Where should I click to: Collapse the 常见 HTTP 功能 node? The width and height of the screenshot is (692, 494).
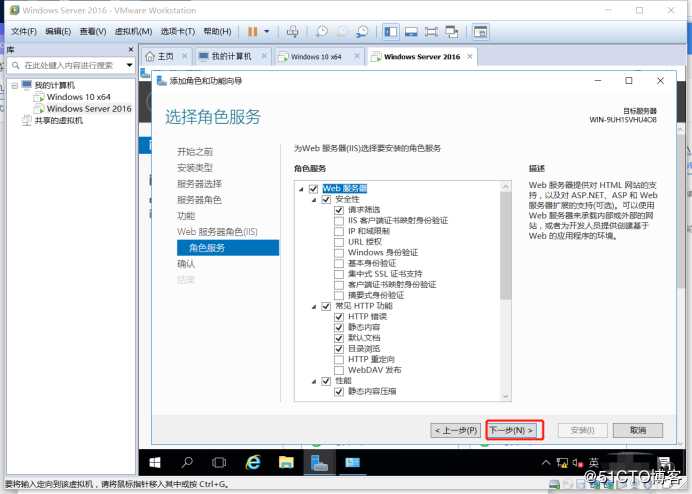[x=314, y=306]
